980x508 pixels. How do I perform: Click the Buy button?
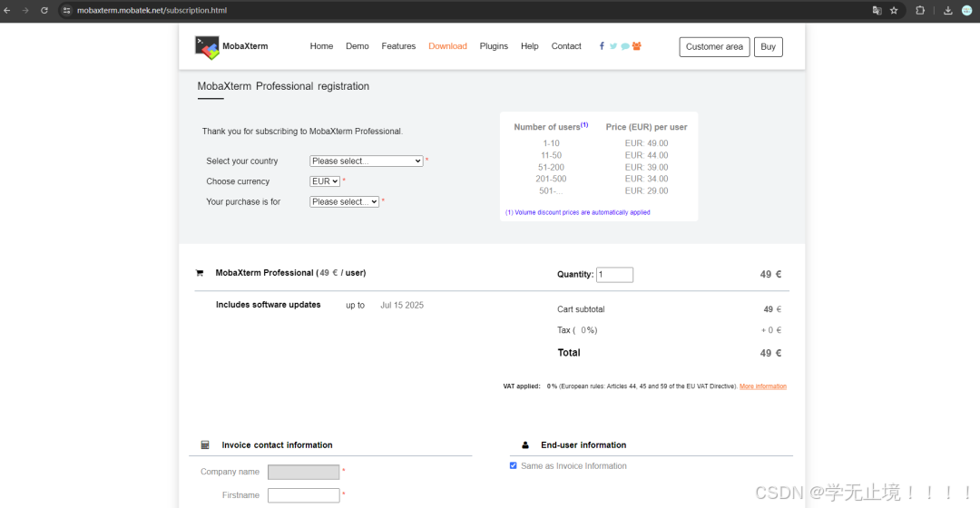click(769, 47)
